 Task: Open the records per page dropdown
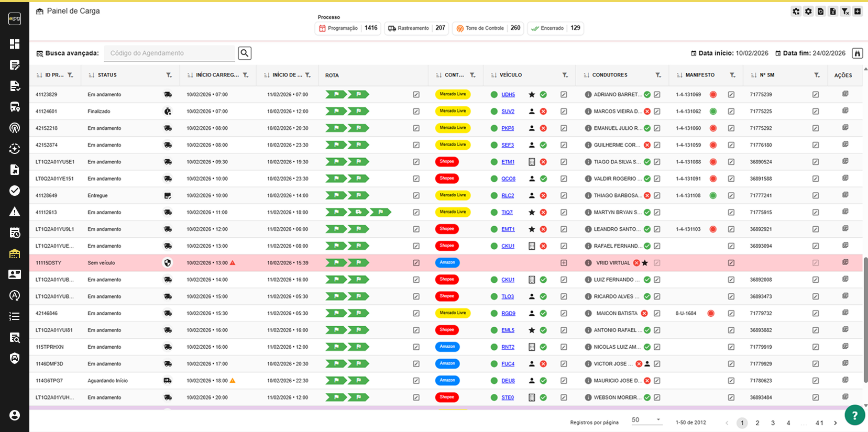(646, 420)
